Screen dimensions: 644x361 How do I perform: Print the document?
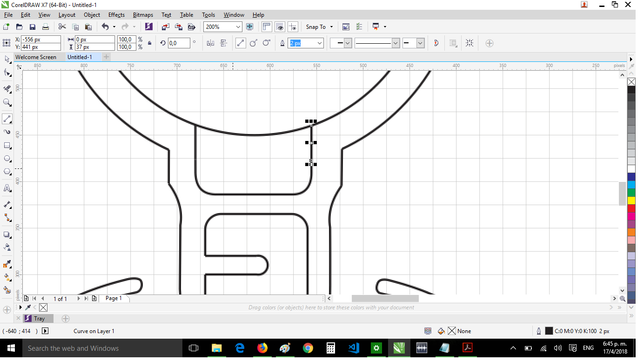pyautogui.click(x=46, y=27)
